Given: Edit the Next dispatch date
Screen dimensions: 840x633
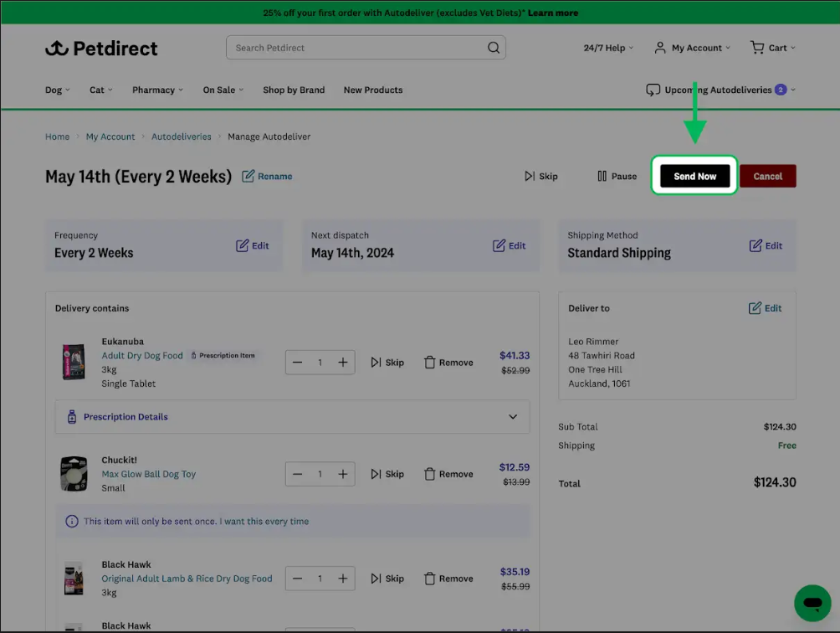Looking at the screenshot, I should pyautogui.click(x=509, y=245).
